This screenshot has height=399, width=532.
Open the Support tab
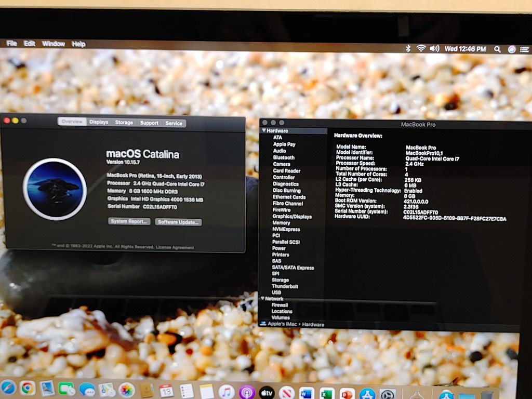coord(149,123)
